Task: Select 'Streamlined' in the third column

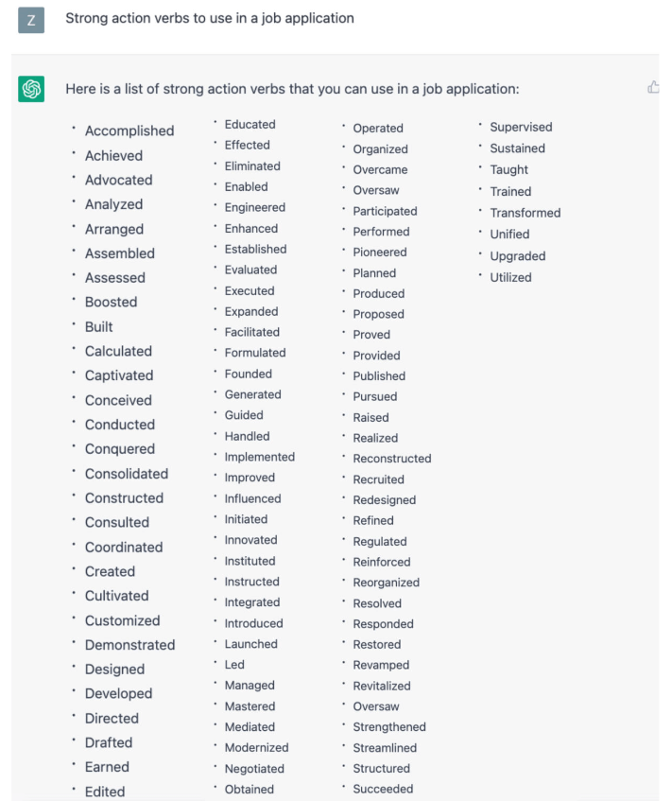Action: click(x=385, y=747)
